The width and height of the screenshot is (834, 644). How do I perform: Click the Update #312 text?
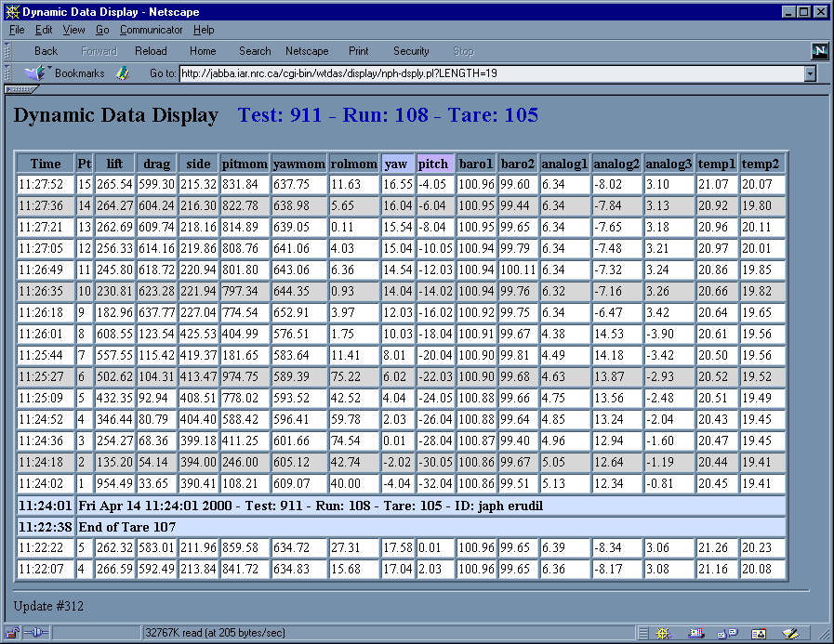(x=48, y=606)
